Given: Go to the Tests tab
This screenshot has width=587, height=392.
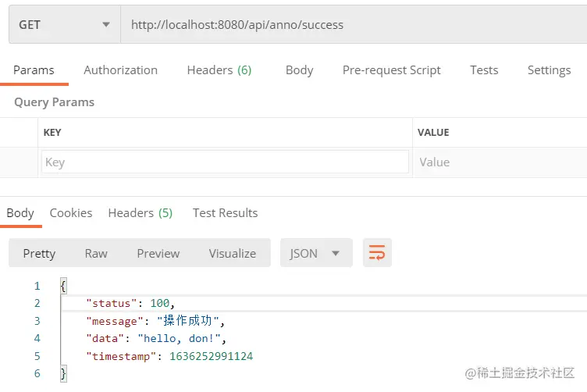Looking at the screenshot, I should tap(484, 70).
